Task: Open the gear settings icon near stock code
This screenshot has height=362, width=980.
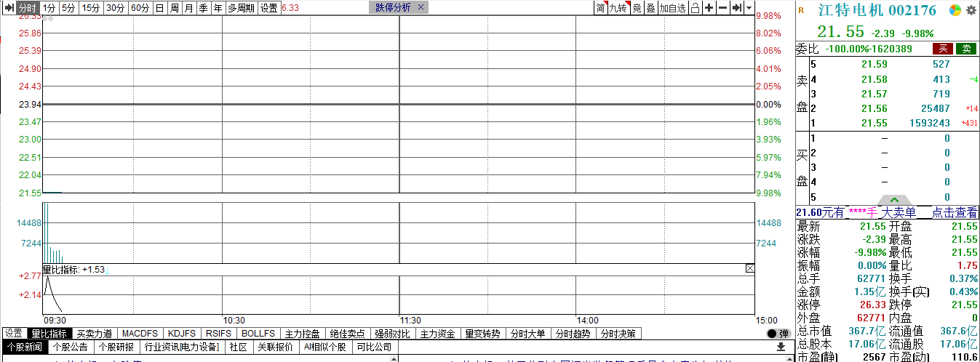Action: tap(971, 10)
